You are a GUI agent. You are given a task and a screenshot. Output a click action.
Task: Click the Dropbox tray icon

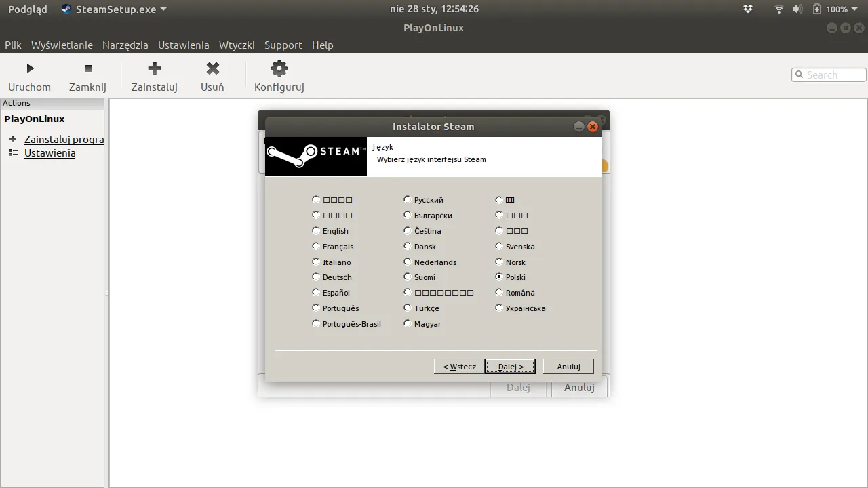[x=748, y=9]
